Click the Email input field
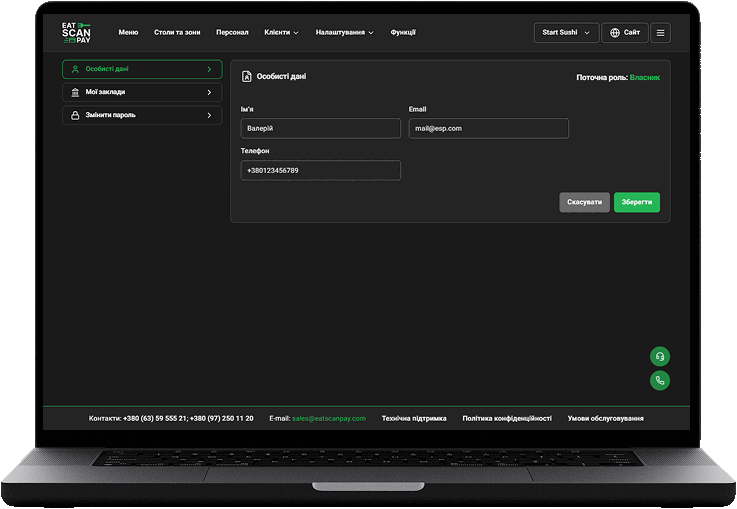Screen dimensions: 737x509 [489, 129]
